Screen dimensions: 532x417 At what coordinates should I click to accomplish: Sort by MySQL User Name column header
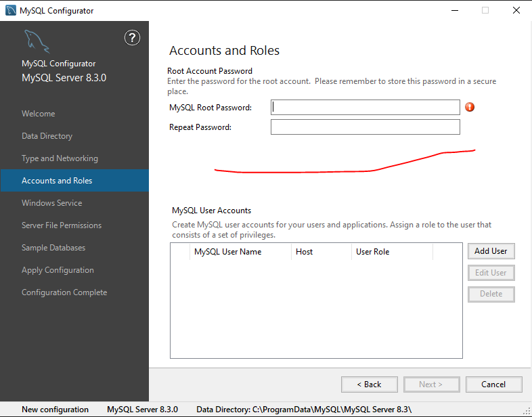[240, 252]
